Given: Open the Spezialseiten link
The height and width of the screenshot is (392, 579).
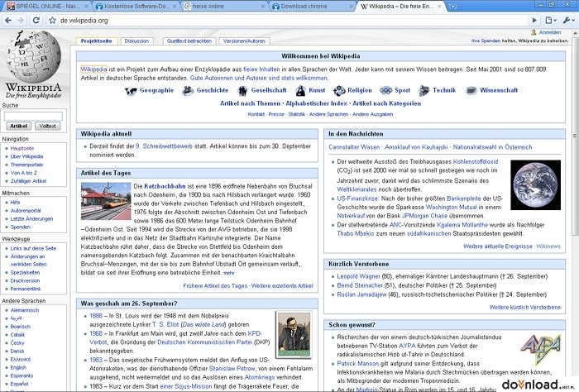Looking at the screenshot, I should pos(25,272).
